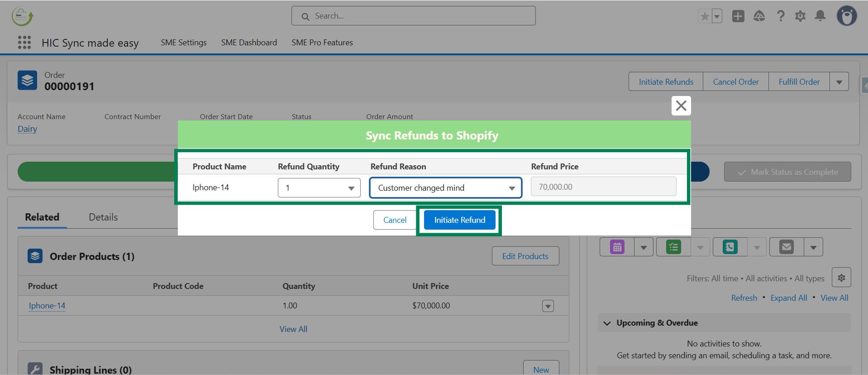868x375 pixels.
Task: Open the Refund Reason dropdown
Action: click(446, 187)
